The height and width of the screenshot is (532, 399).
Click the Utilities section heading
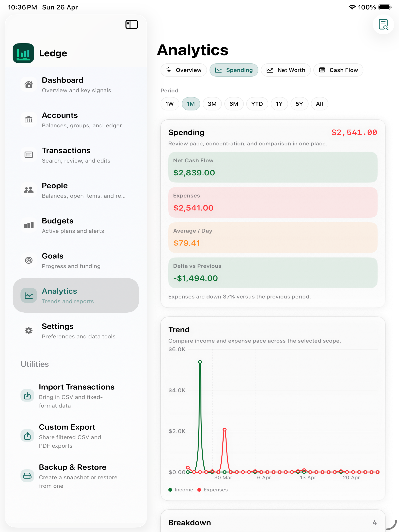pyautogui.click(x=35, y=364)
